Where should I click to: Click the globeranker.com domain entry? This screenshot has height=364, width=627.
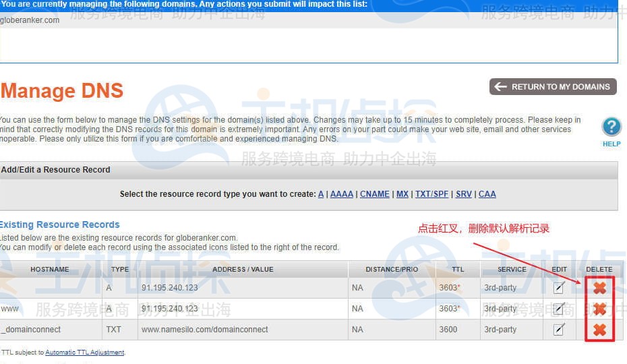pos(30,20)
